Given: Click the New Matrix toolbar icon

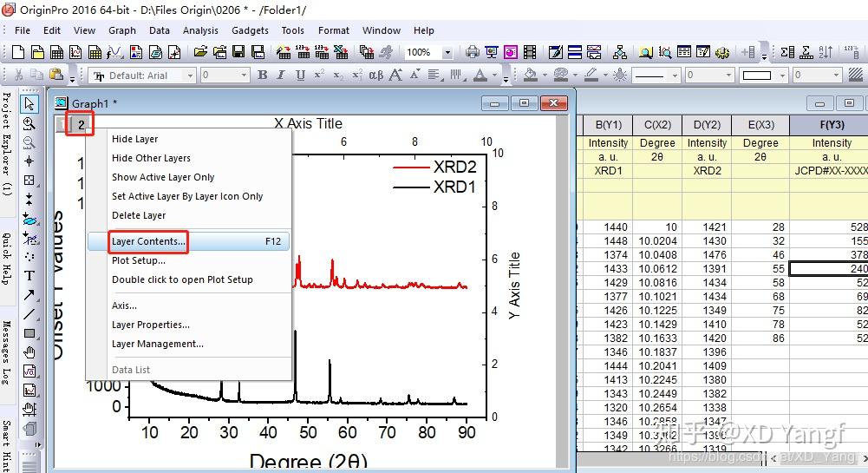Looking at the screenshot, I should (95, 53).
